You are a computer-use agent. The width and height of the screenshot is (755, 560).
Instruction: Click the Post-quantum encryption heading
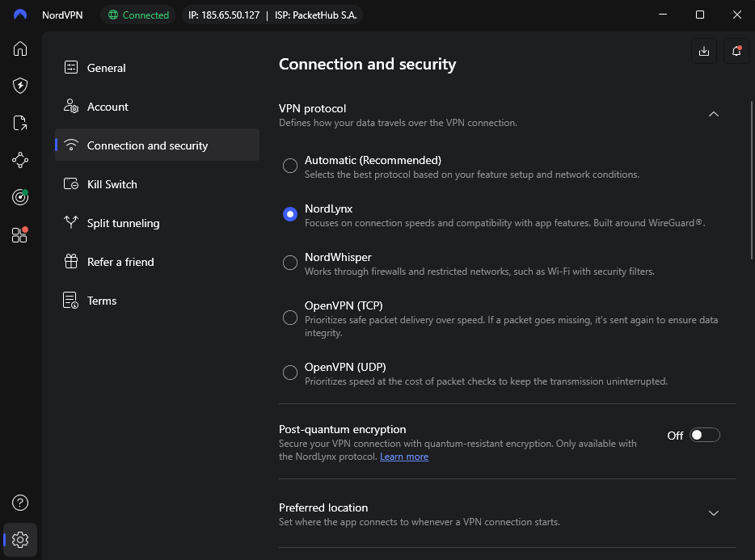pos(343,429)
